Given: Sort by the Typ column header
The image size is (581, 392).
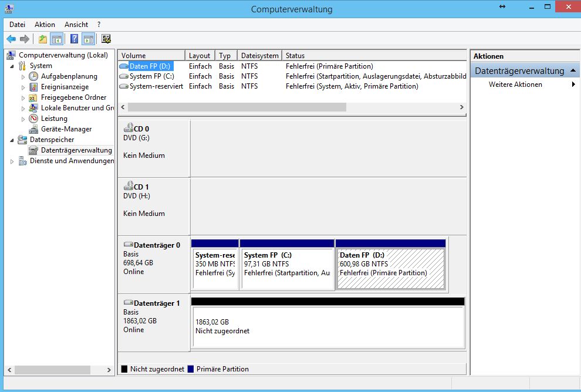Looking at the screenshot, I should click(x=226, y=56).
